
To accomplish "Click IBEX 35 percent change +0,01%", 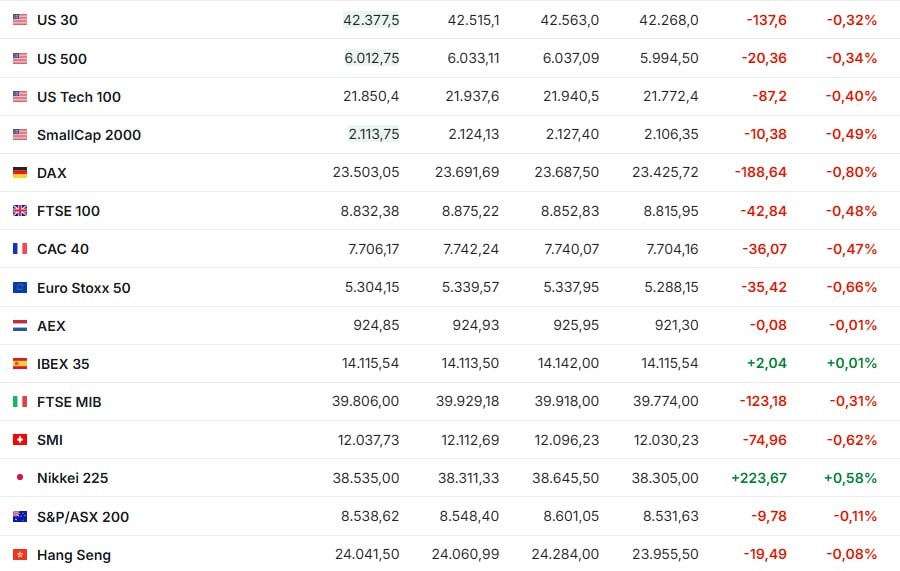I will [851, 364].
